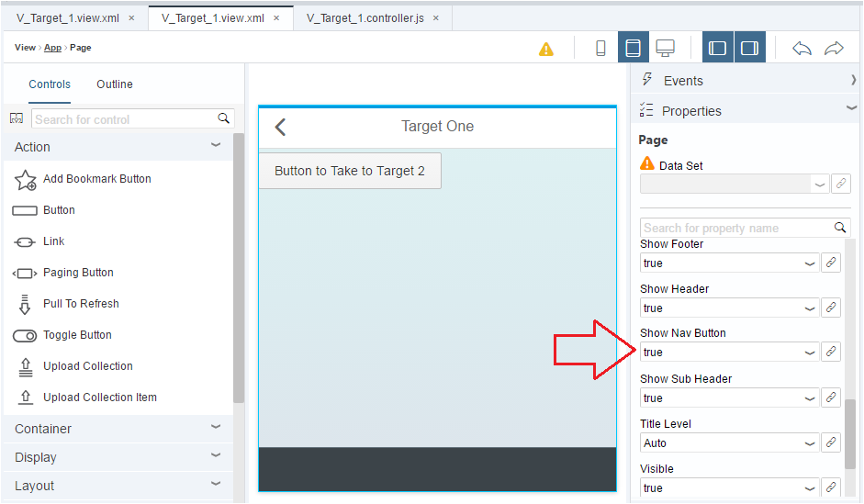
Task: Select the Paging Button control
Action: [x=63, y=273]
